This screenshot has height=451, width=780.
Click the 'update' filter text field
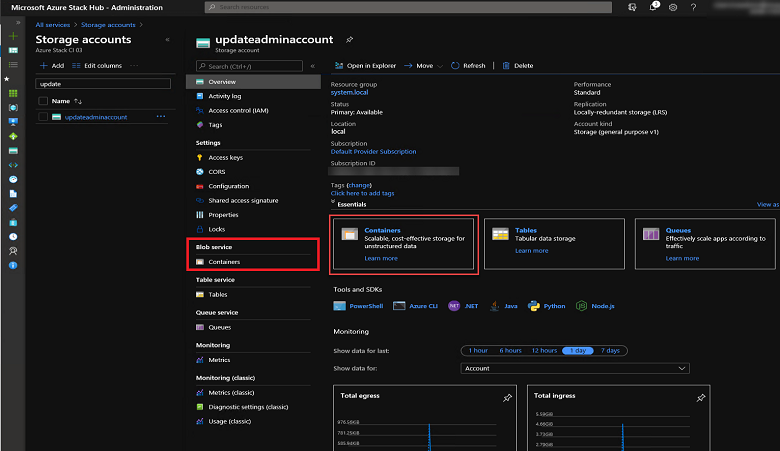(103, 84)
